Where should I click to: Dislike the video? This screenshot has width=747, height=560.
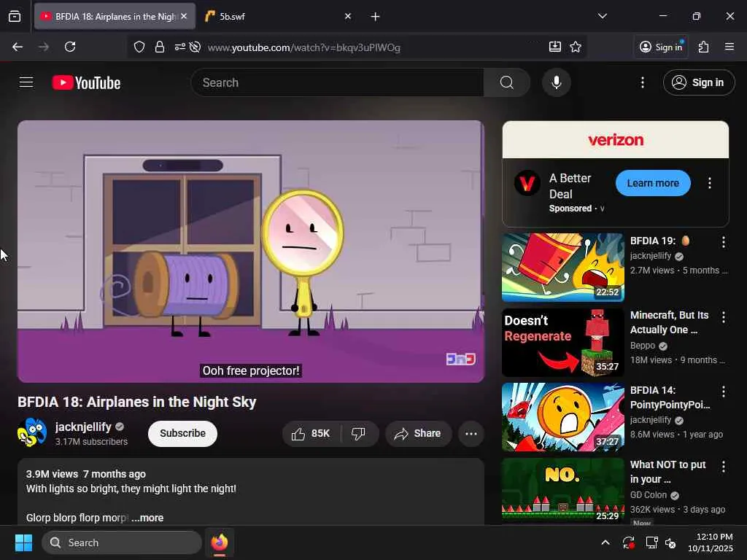pos(358,433)
